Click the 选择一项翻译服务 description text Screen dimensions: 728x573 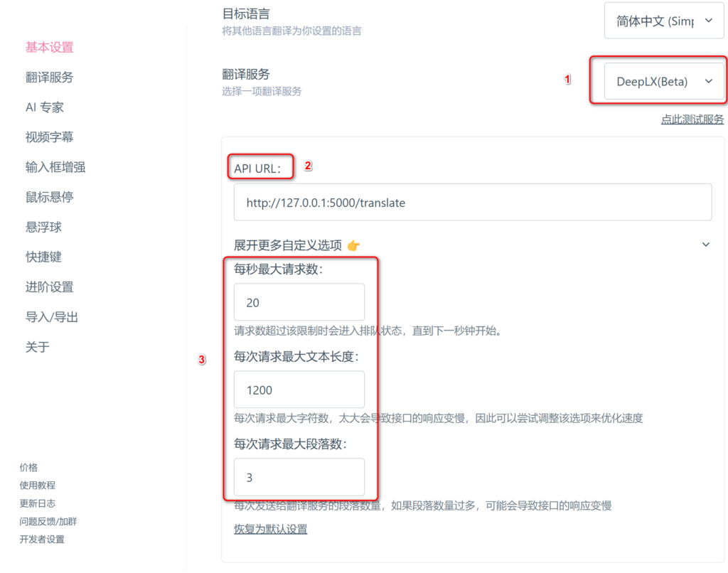pos(262,92)
